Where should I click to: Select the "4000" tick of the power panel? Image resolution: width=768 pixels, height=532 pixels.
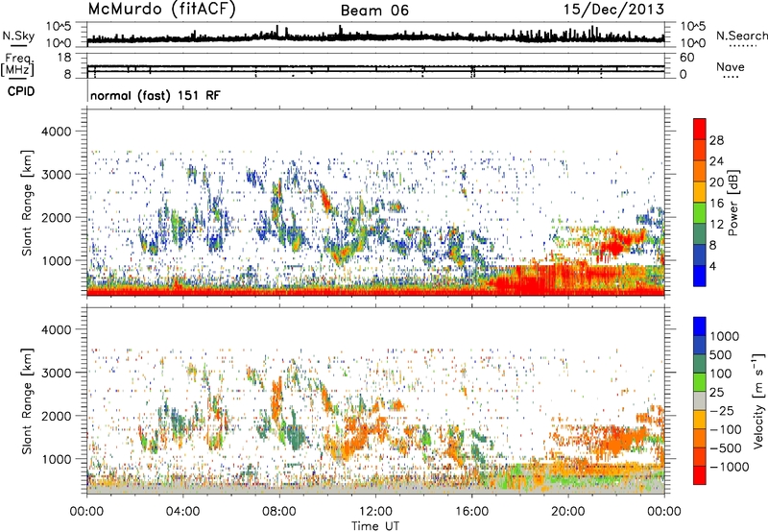point(58,132)
